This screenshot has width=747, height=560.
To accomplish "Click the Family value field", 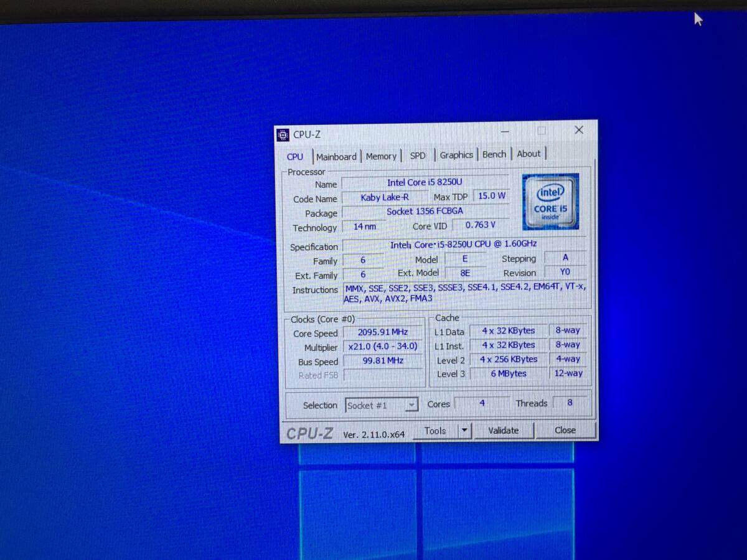I will pyautogui.click(x=363, y=260).
